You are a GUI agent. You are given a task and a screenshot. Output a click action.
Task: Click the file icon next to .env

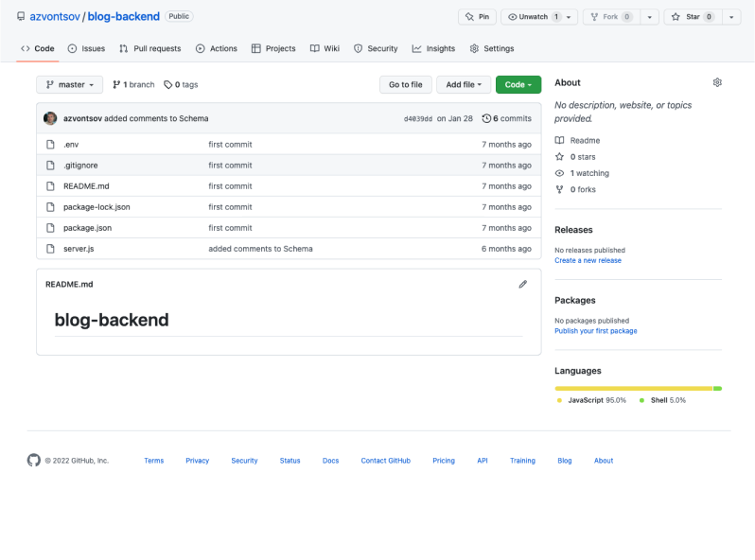pyautogui.click(x=50, y=145)
